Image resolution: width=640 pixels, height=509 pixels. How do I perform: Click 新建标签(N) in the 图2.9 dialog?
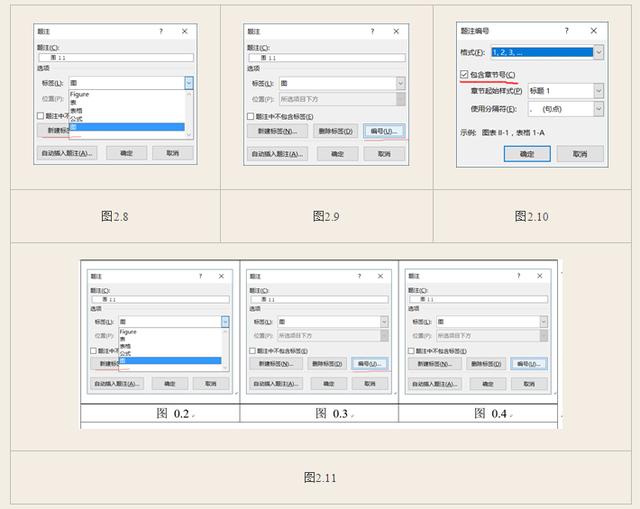(x=277, y=131)
